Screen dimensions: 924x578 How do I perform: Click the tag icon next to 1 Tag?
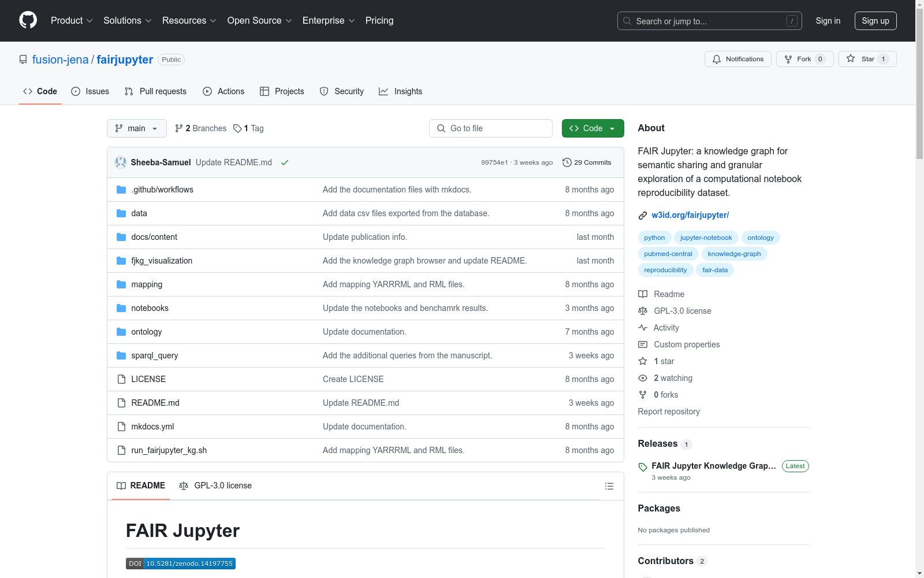pyautogui.click(x=237, y=128)
